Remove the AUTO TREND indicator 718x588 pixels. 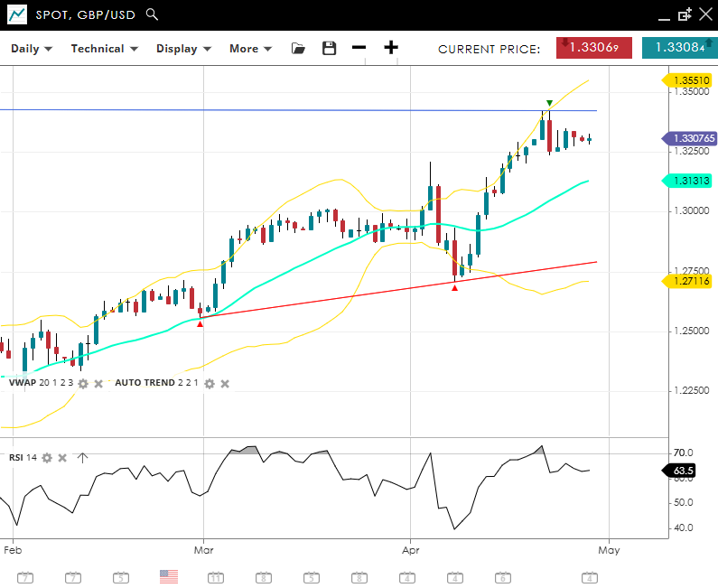[225, 383]
